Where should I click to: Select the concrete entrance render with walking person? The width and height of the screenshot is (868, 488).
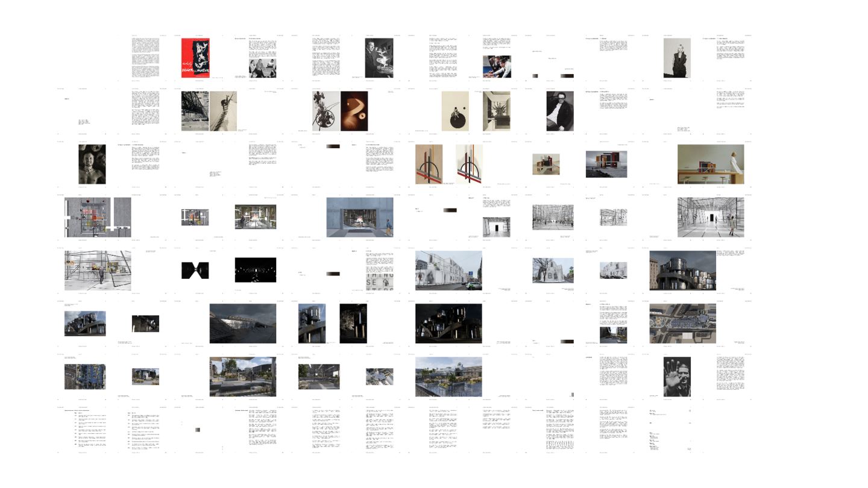tap(360, 217)
